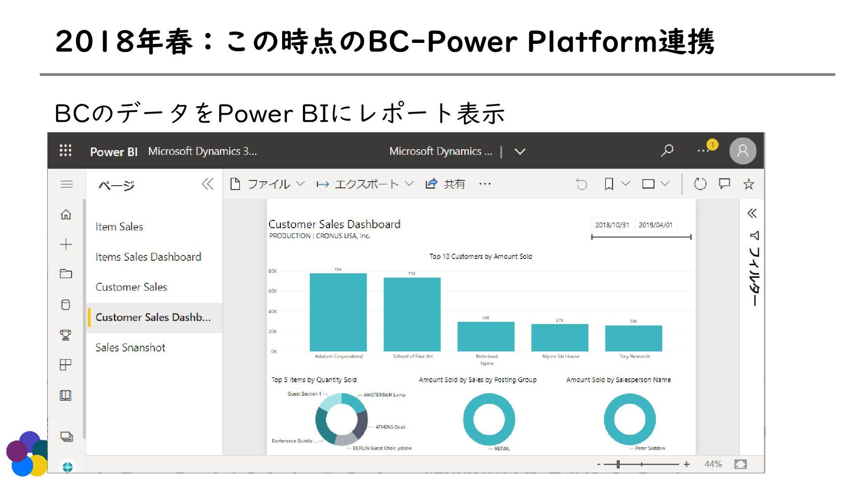Image resolution: width=868 pixels, height=488 pixels.
Task: Click the bookmark icon
Action: click(609, 184)
